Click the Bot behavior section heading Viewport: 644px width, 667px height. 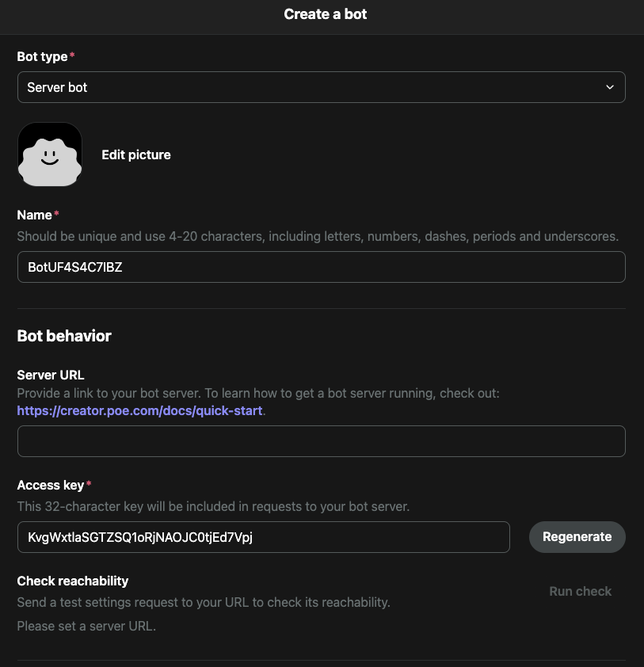tap(64, 336)
